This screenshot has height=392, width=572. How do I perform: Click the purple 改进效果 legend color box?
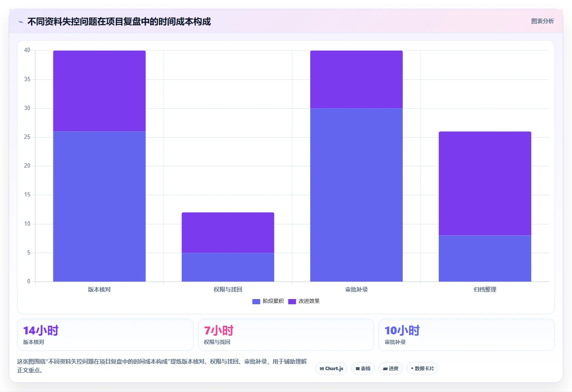pyautogui.click(x=292, y=301)
